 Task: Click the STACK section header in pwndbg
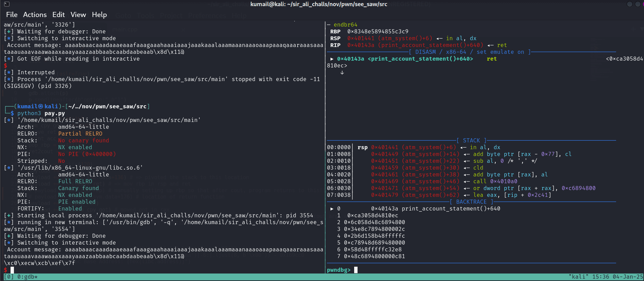click(x=471, y=140)
